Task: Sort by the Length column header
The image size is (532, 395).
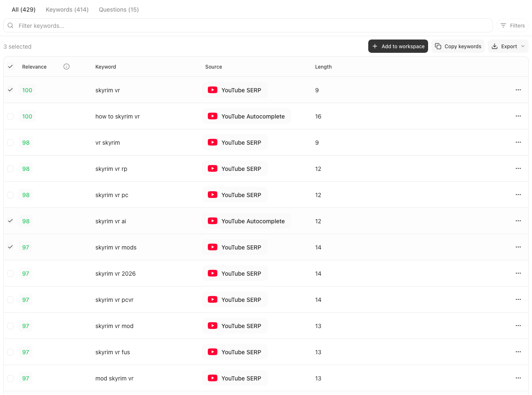Action: [x=323, y=67]
